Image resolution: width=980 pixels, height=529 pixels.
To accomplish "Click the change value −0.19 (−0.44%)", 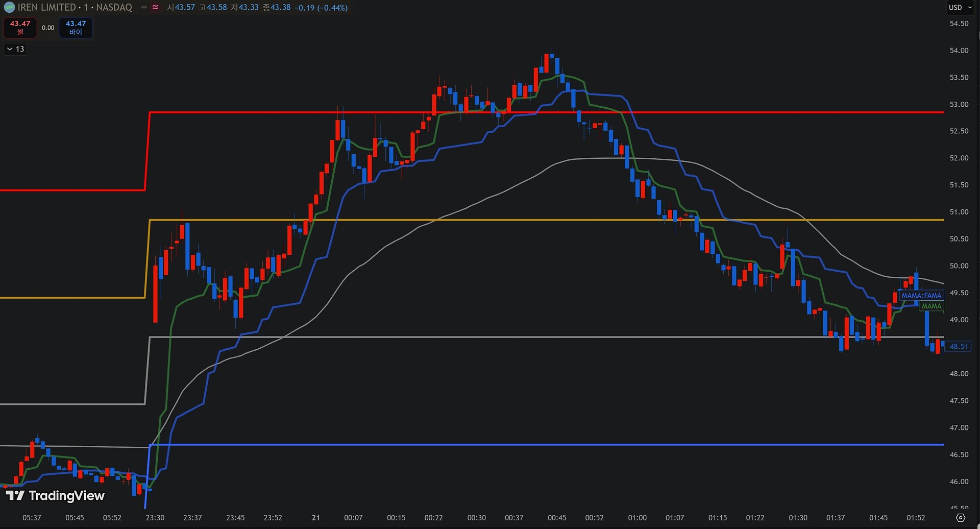I will tap(321, 8).
